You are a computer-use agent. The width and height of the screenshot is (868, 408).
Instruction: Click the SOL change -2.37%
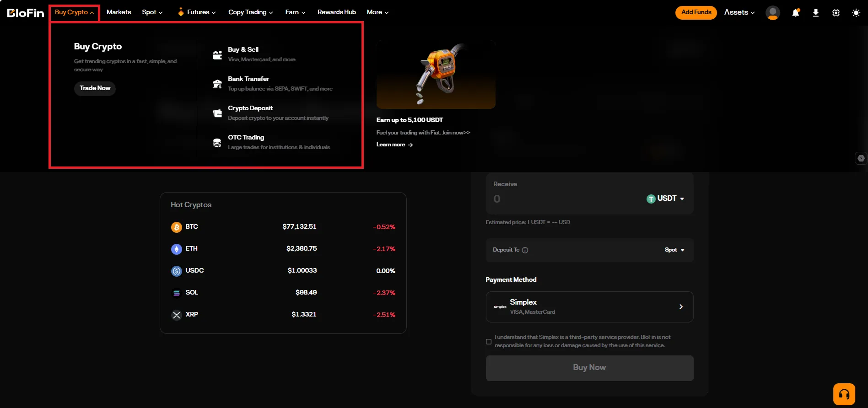pos(384,293)
